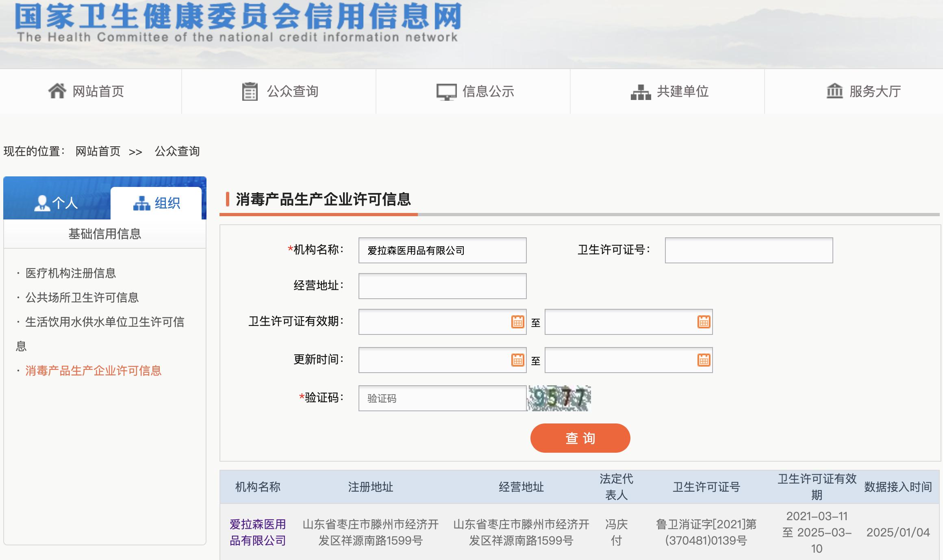Click validity period 2021-03-11 至 2025-03-10
This screenshot has width=943, height=560.
tap(817, 532)
